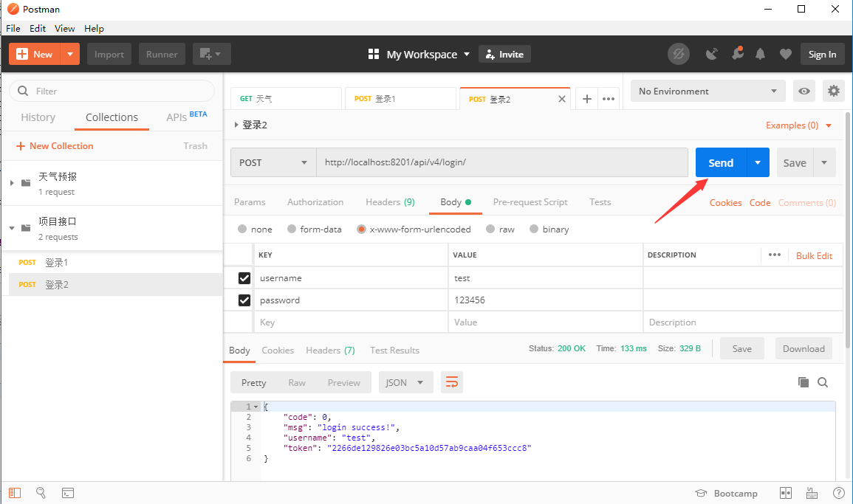
Task: Uncheck the password parameter checkbox
Action: pyautogui.click(x=244, y=300)
